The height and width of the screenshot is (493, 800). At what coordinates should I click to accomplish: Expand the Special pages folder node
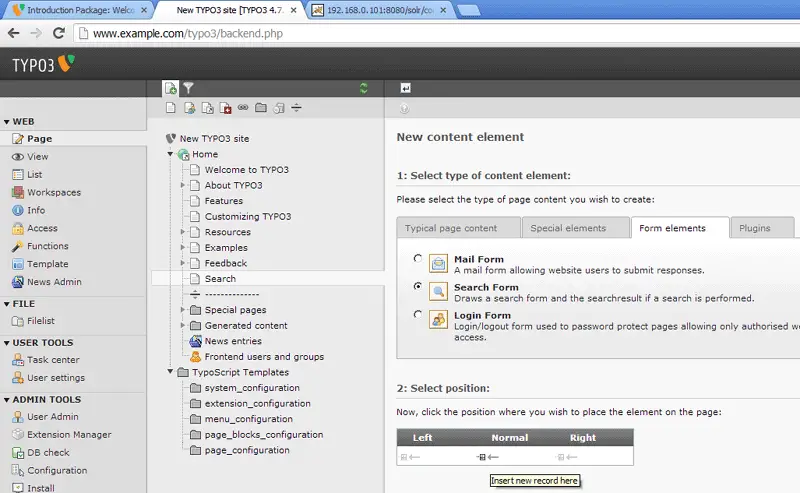(x=183, y=310)
